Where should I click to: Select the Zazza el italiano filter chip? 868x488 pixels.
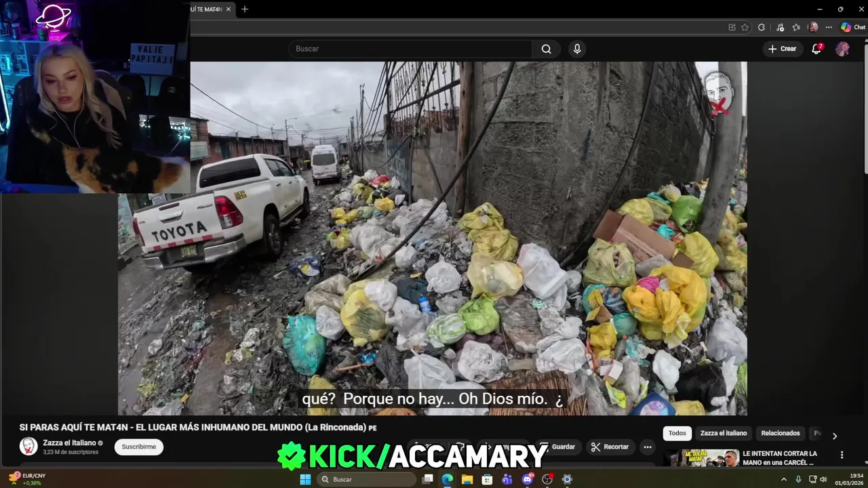click(x=723, y=433)
